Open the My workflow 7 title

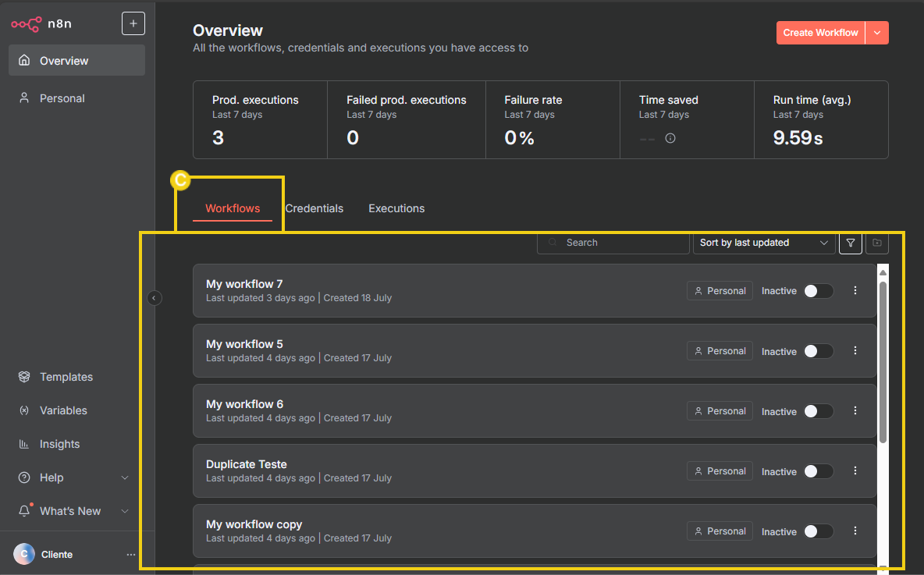244,284
